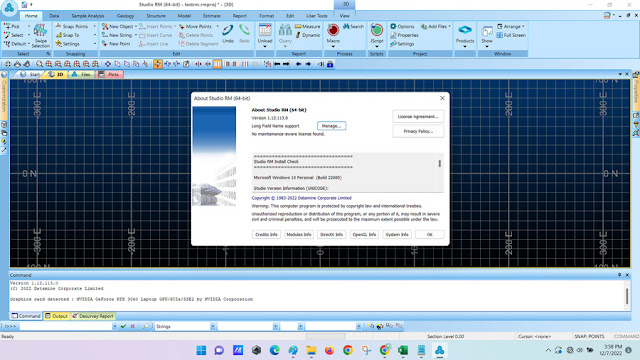Select the Plots view tab
640x360 pixels.
109,74
